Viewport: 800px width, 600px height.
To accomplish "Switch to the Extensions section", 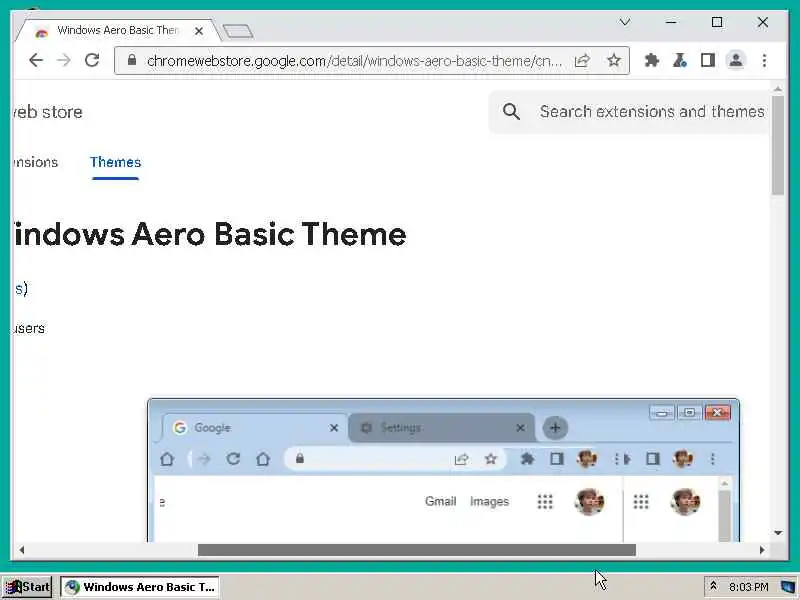I will (35, 162).
